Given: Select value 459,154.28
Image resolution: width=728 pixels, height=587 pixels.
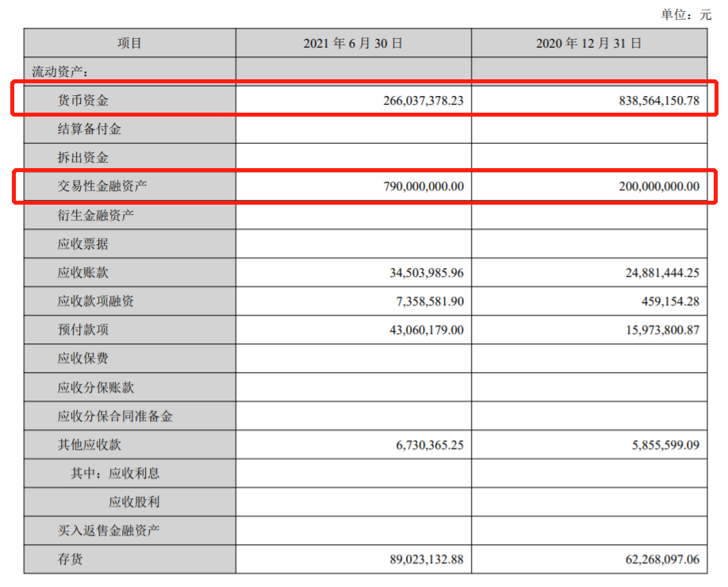Looking at the screenshot, I should [x=670, y=301].
